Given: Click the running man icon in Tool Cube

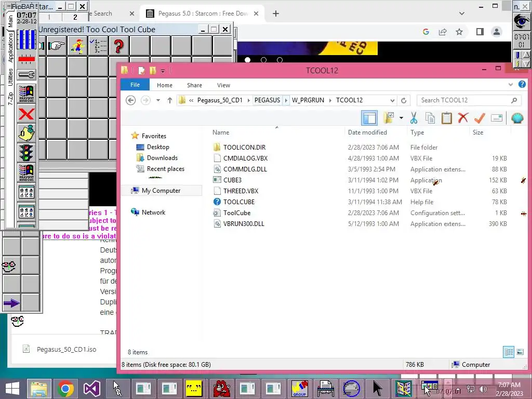Looking at the screenshot, I should 78,46.
